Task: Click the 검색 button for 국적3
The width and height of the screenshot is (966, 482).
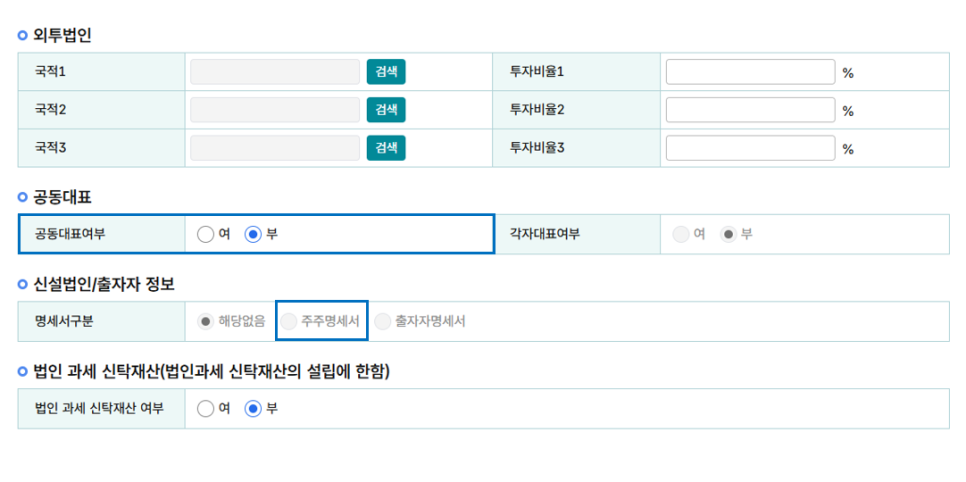Action: [x=386, y=148]
